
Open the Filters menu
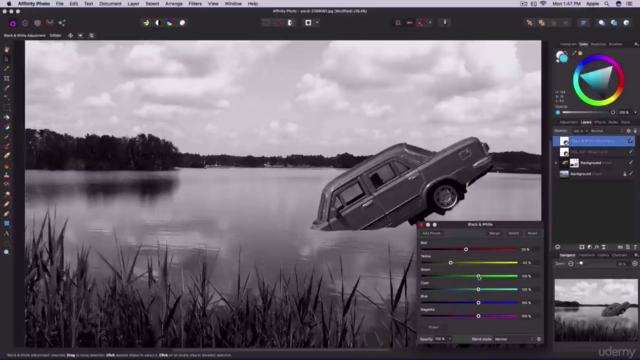195,4
